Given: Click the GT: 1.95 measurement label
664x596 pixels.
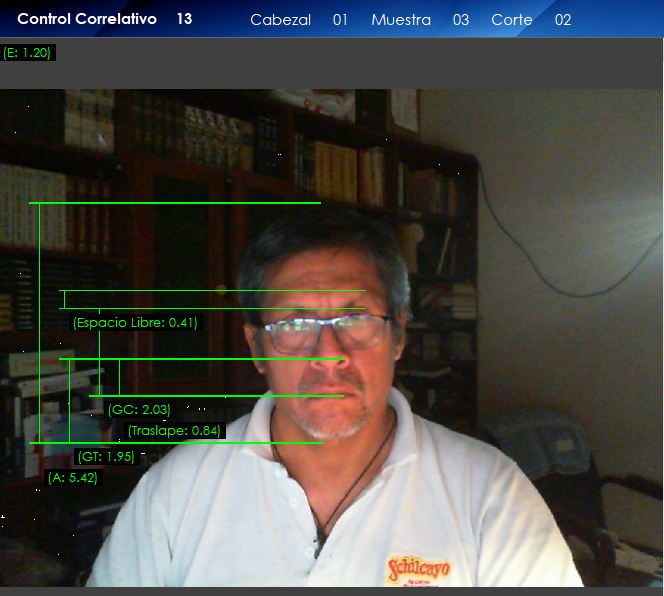Looking at the screenshot, I should coord(106,457).
